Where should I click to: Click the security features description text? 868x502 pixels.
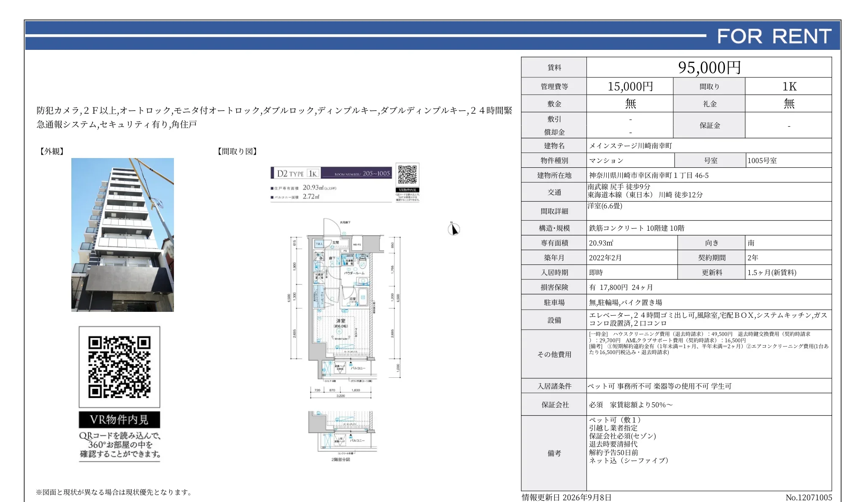tap(274, 117)
